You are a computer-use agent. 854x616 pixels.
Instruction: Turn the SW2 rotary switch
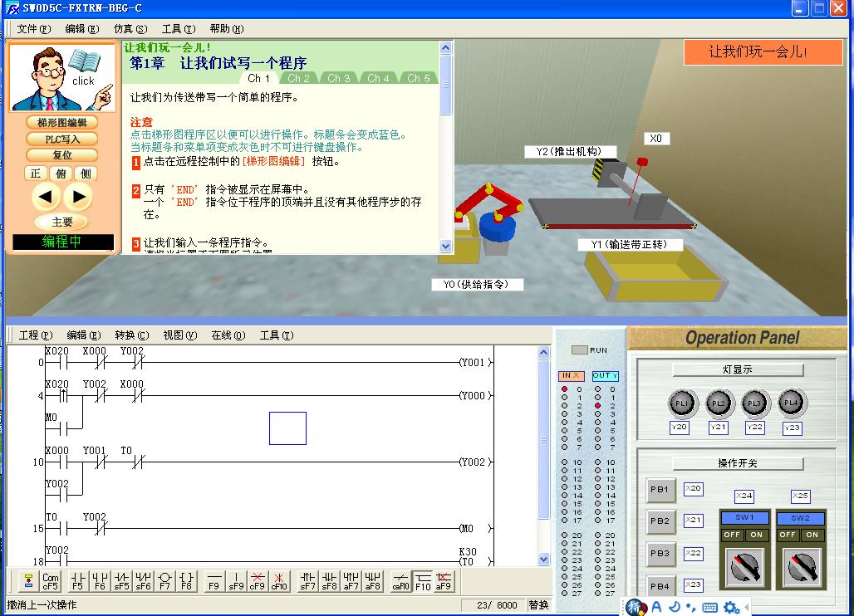click(800, 567)
